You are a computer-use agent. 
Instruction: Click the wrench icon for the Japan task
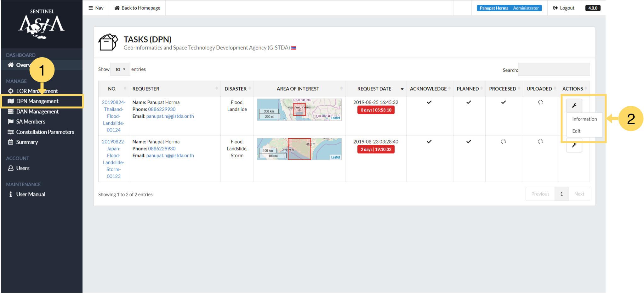pos(574,145)
